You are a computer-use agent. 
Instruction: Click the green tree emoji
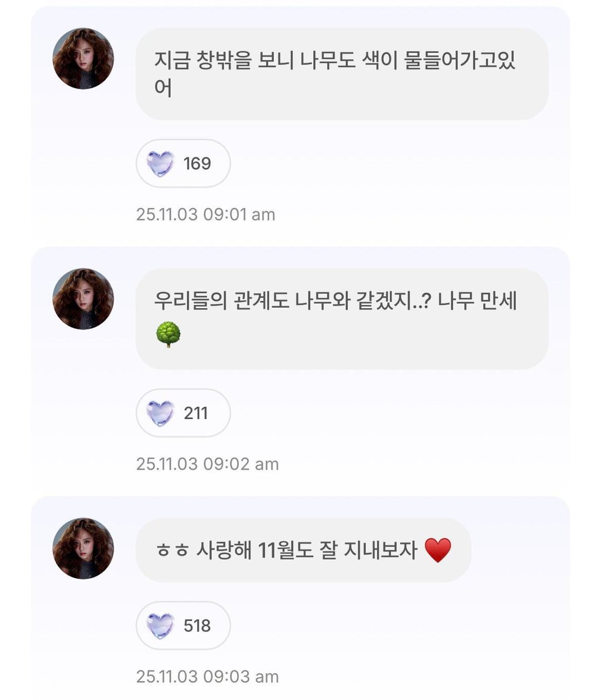click(x=168, y=334)
